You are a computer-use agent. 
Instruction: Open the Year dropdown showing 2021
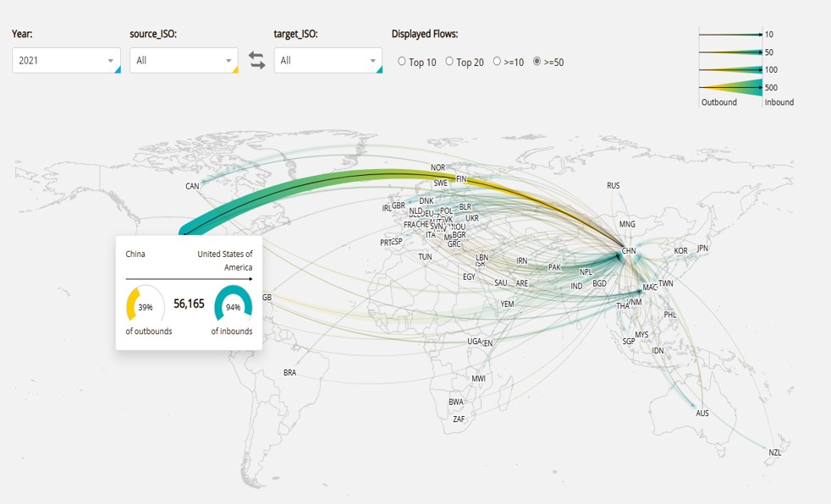pyautogui.click(x=66, y=61)
